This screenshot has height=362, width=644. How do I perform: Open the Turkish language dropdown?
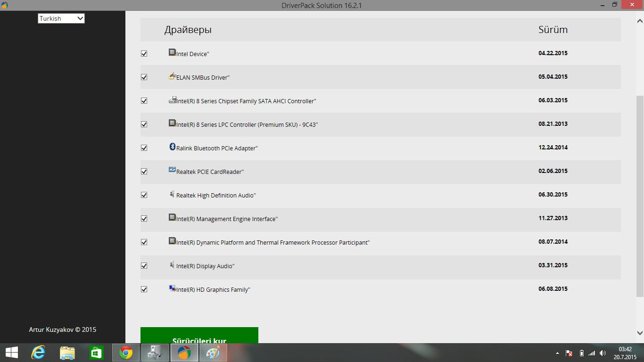pyautogui.click(x=61, y=18)
